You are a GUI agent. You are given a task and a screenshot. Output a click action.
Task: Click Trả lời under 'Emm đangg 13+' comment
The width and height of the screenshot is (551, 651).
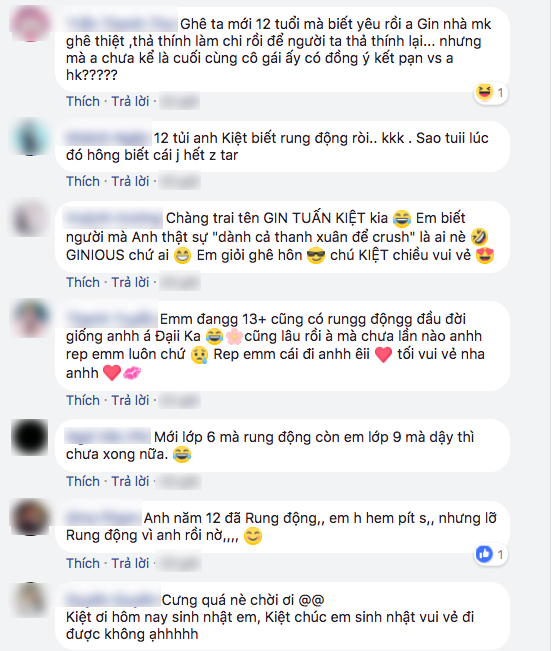click(x=130, y=400)
